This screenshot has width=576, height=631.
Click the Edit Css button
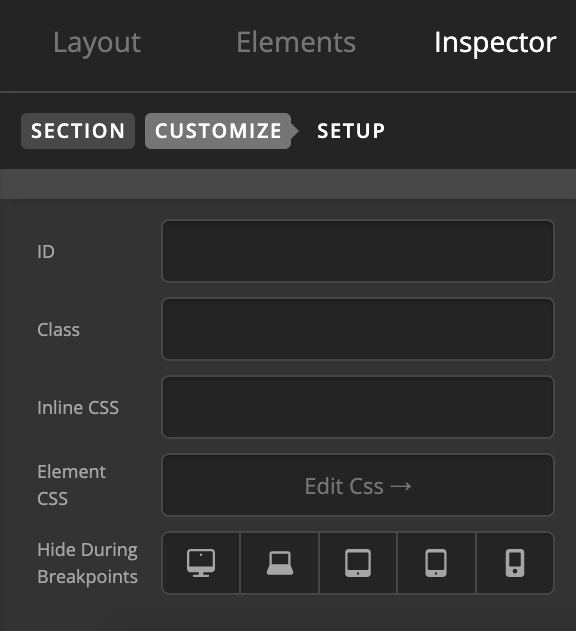click(358, 485)
